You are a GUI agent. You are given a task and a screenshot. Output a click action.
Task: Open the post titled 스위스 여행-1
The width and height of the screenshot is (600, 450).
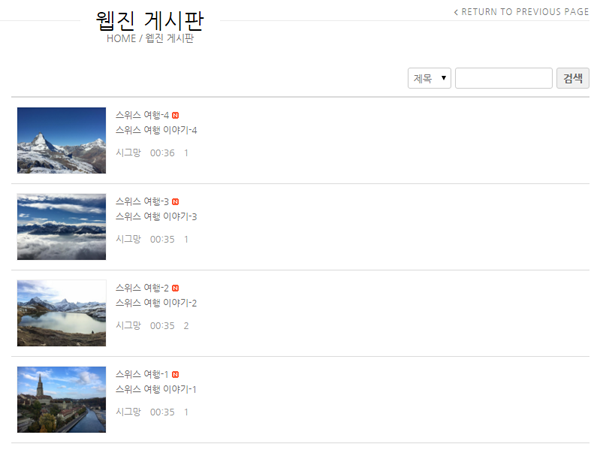(x=142, y=374)
